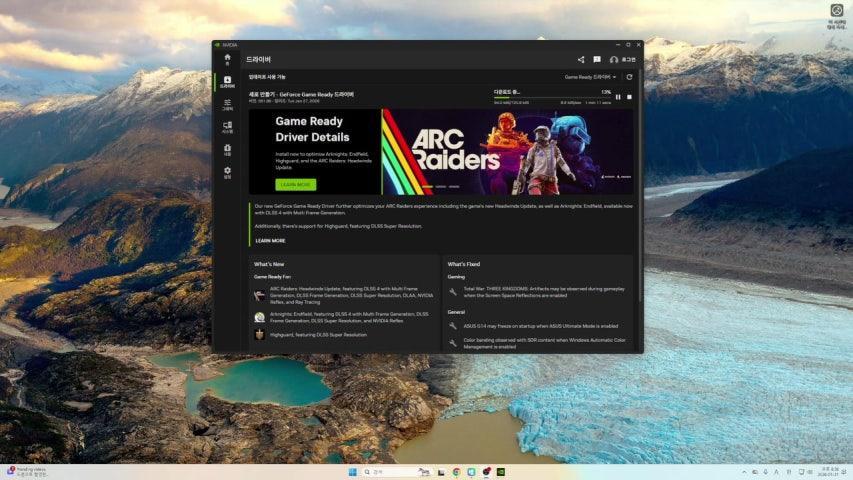This screenshot has width=853, height=480.
Task: Click the GeForce Game Ready driver title
Action: pyautogui.click(x=301, y=94)
